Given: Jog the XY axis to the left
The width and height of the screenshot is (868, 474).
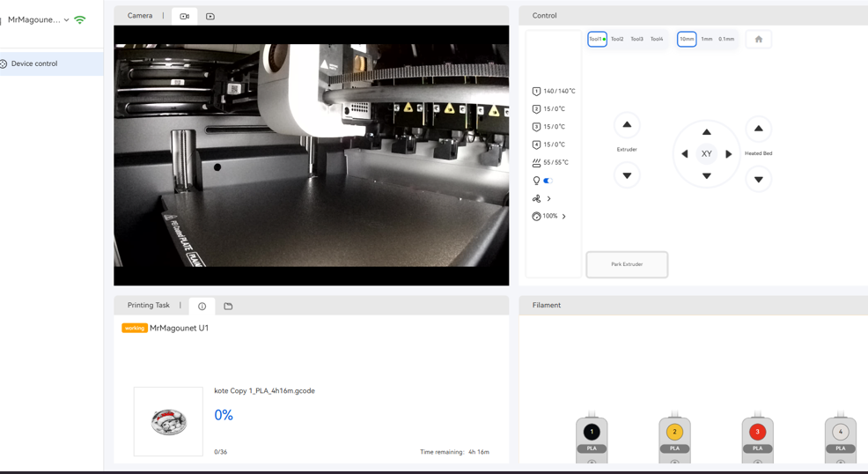Looking at the screenshot, I should 685,154.
